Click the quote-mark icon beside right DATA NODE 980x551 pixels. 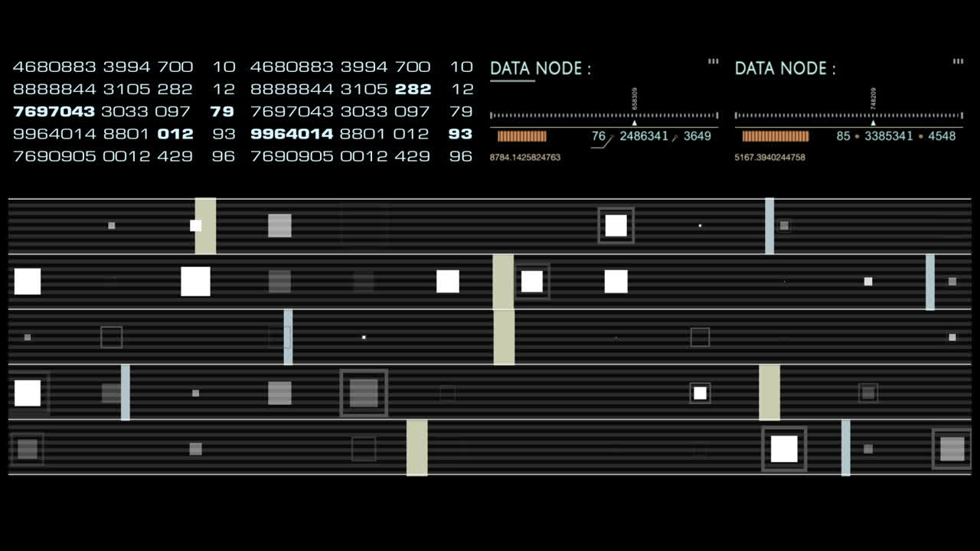tap(958, 62)
